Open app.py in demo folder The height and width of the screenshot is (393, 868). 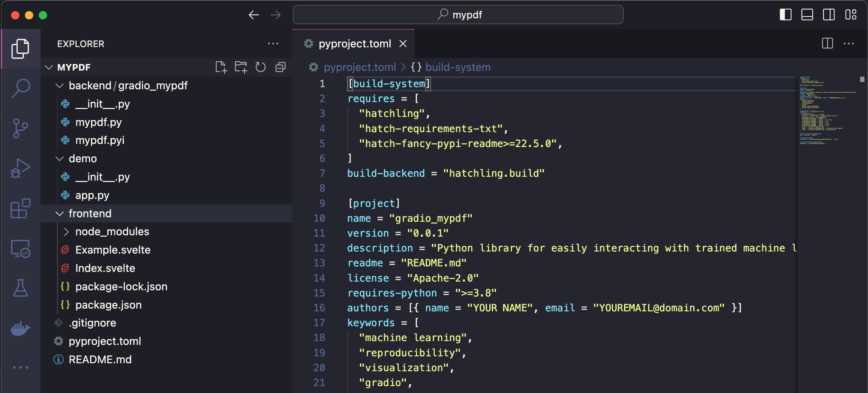[166, 195]
